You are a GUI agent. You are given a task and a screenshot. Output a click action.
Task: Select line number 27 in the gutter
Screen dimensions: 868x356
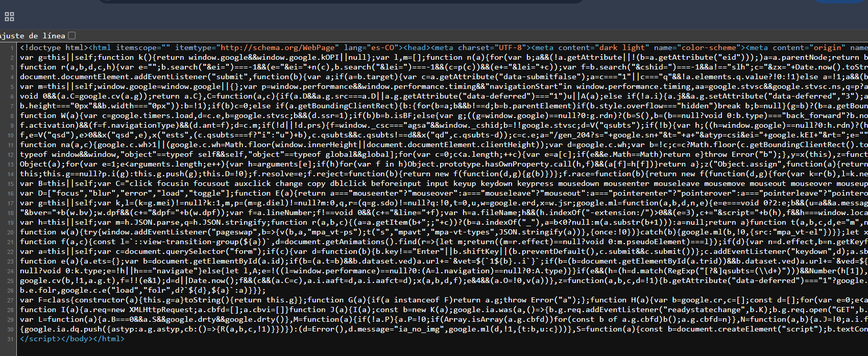point(11,300)
